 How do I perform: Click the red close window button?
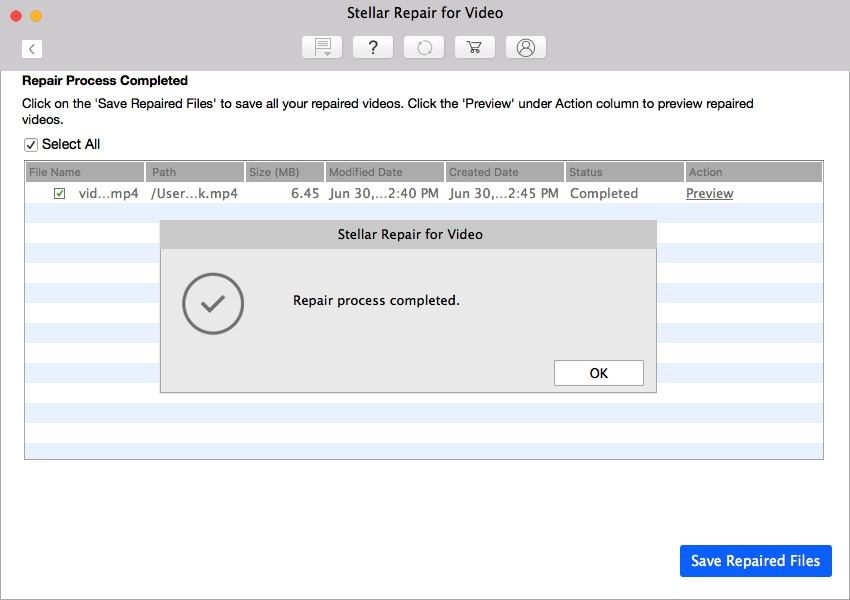16,16
